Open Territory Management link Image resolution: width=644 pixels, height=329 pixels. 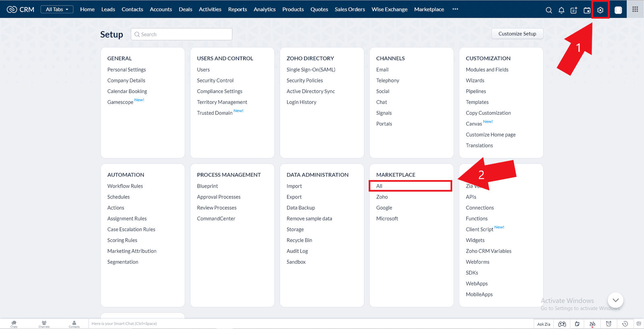(222, 102)
